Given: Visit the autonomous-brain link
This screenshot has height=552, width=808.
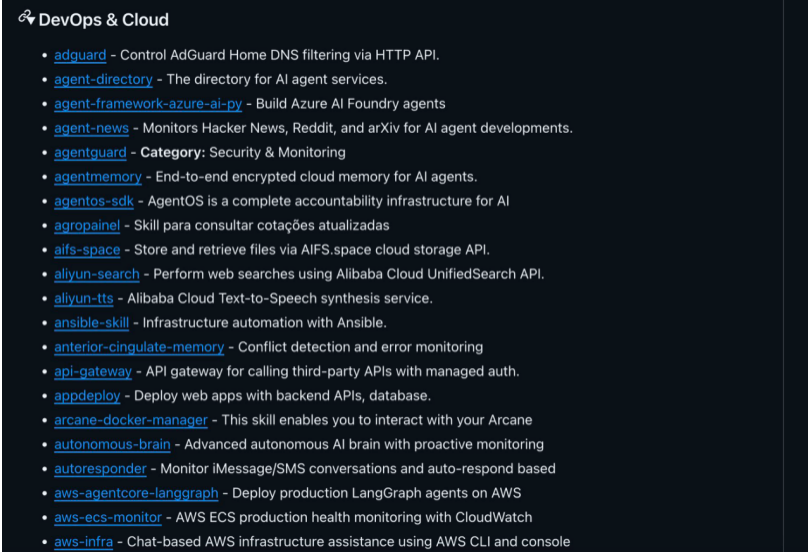Looking at the screenshot, I should (x=112, y=444).
